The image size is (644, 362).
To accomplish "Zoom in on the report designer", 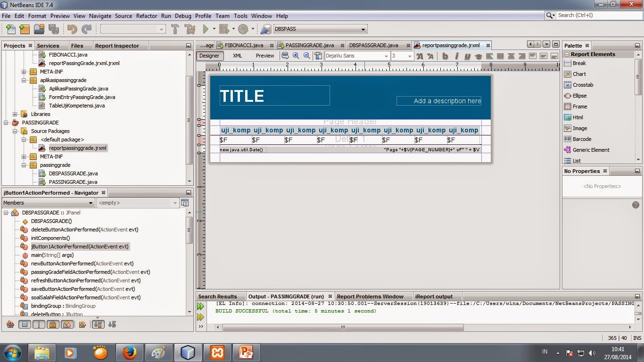I will pos(296,56).
